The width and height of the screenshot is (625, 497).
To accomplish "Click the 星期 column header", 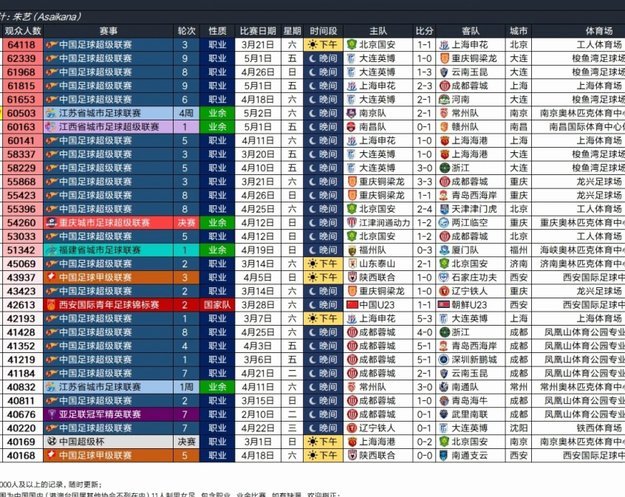I will (x=292, y=31).
